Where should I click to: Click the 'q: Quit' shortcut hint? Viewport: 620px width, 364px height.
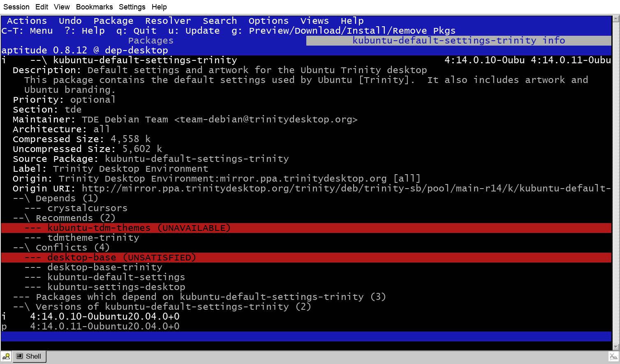(x=136, y=31)
